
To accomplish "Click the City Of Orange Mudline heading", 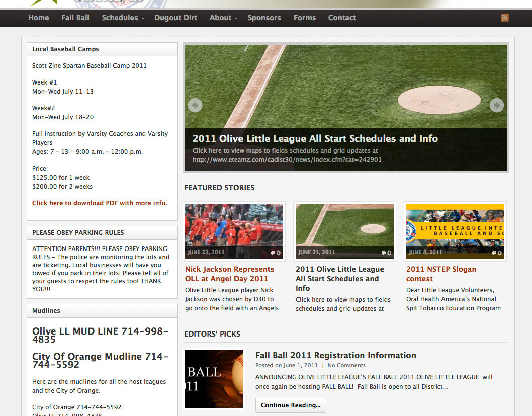I will (x=100, y=360).
